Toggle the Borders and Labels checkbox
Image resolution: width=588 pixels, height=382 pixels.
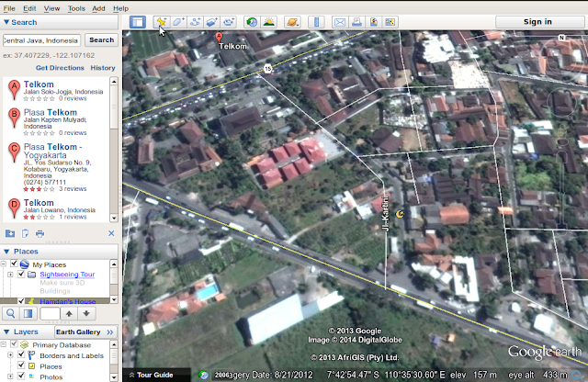coord(21,354)
